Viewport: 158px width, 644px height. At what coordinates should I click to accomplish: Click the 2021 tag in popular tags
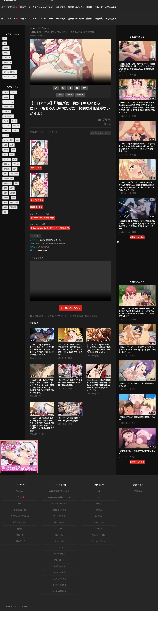[x=6, y=92]
